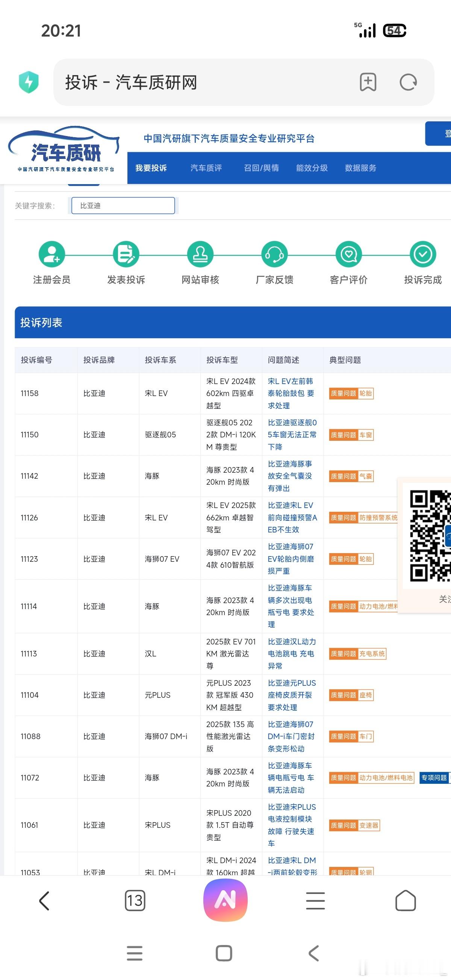Switch to 我要投诉 nav tab

tap(151, 168)
